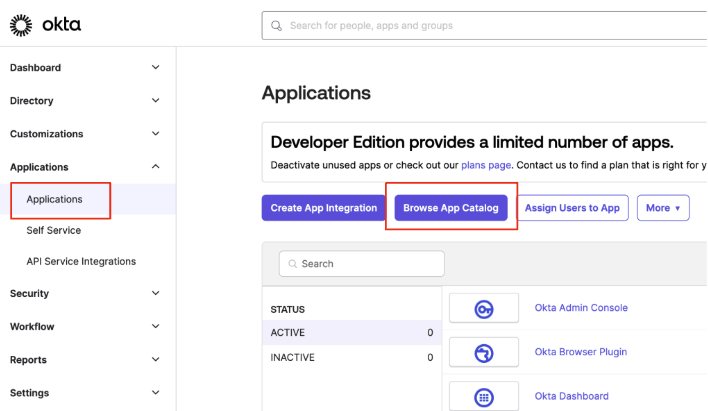Select the Dashboard menu label
This screenshot has width=708, height=411.
tap(35, 68)
